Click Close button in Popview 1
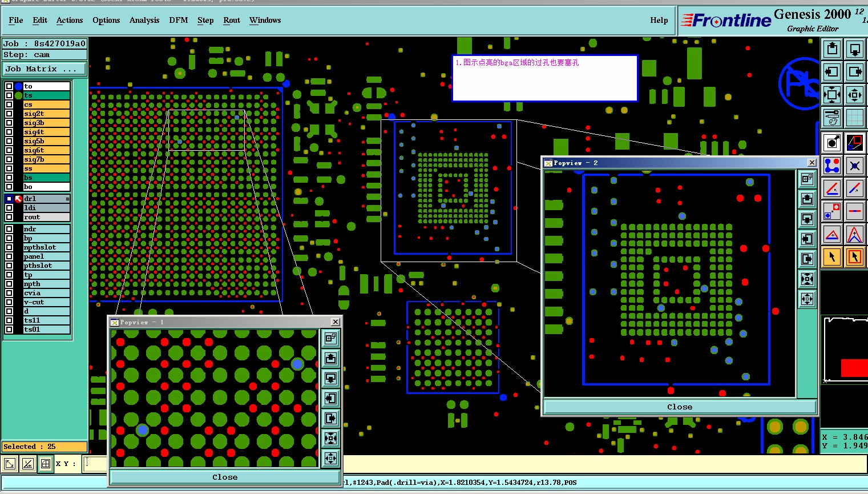This screenshot has height=494, width=868. click(x=225, y=477)
